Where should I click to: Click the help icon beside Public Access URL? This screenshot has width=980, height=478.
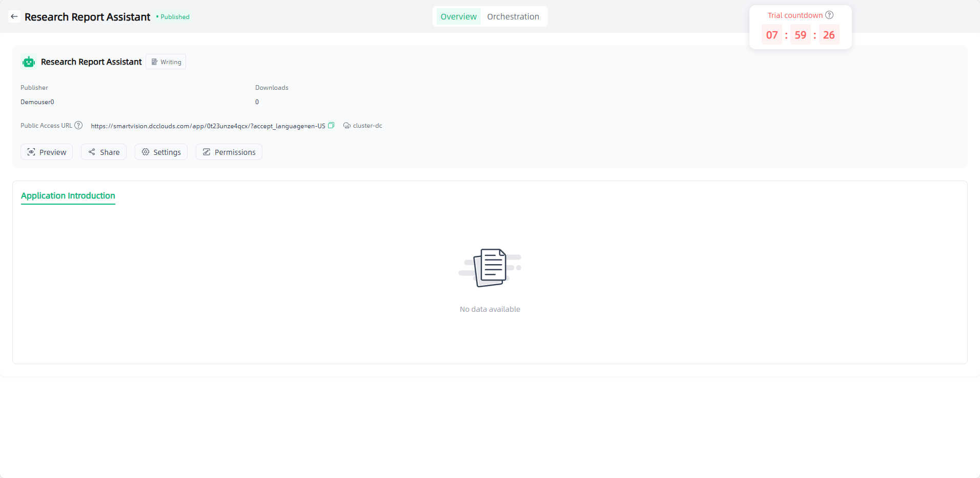tap(78, 126)
